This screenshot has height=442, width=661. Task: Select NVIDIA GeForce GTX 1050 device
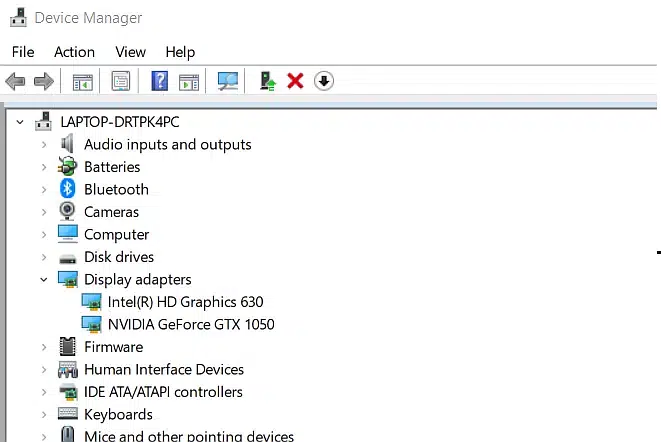tap(190, 324)
